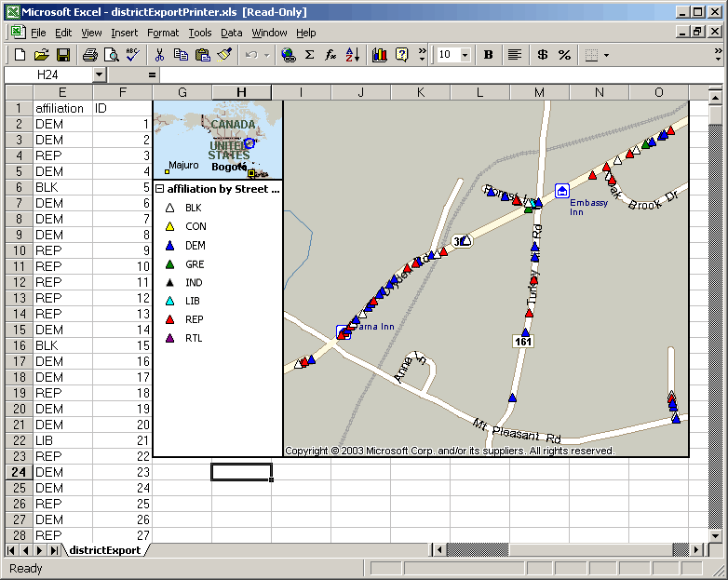The width and height of the screenshot is (728, 580).
Task: Click the AutoSum sigma icon
Action: click(x=310, y=55)
